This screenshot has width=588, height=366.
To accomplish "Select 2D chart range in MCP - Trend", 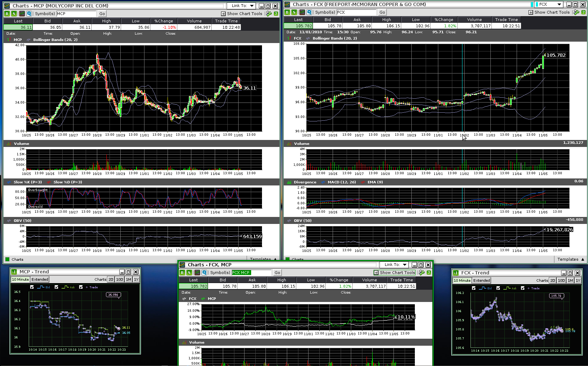I will pos(111,280).
